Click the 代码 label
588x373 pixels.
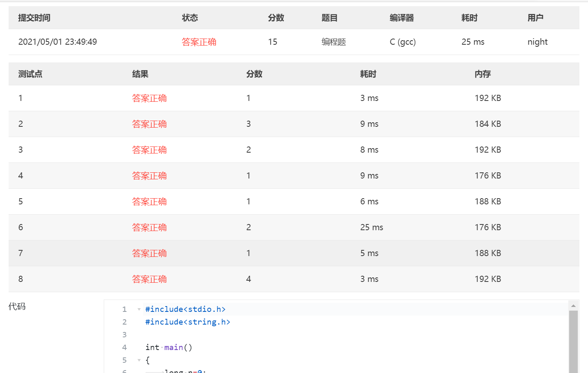point(17,307)
